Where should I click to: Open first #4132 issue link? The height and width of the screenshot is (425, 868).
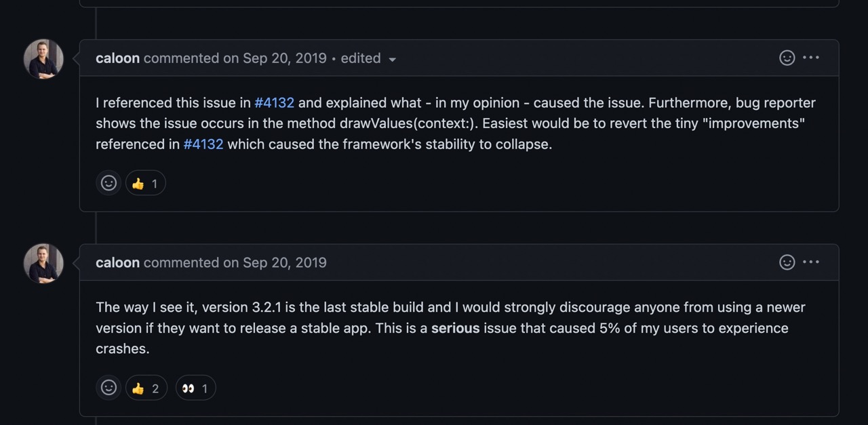coord(275,103)
